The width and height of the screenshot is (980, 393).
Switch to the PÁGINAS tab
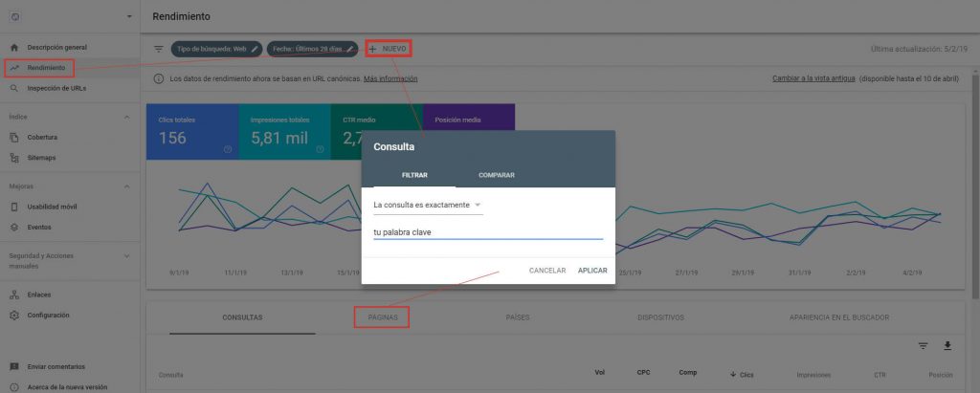(382, 318)
